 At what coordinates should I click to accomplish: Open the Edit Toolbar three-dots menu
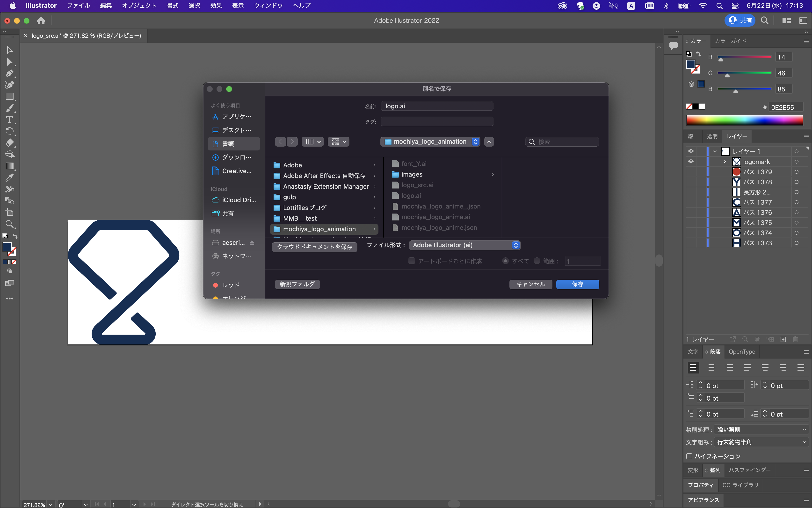pyautogui.click(x=9, y=298)
